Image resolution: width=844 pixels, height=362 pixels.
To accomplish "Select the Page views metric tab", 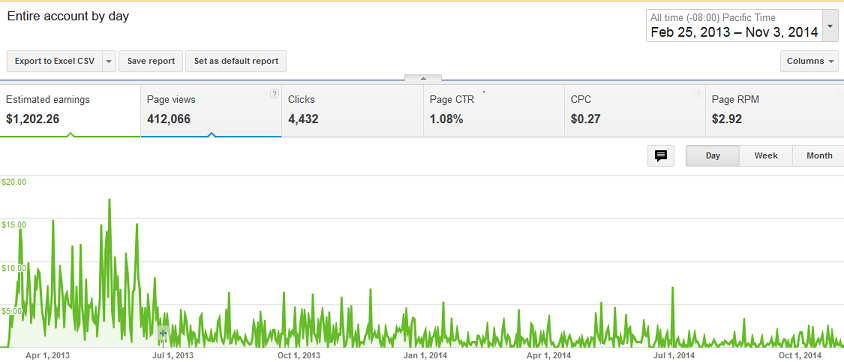I will [x=211, y=110].
